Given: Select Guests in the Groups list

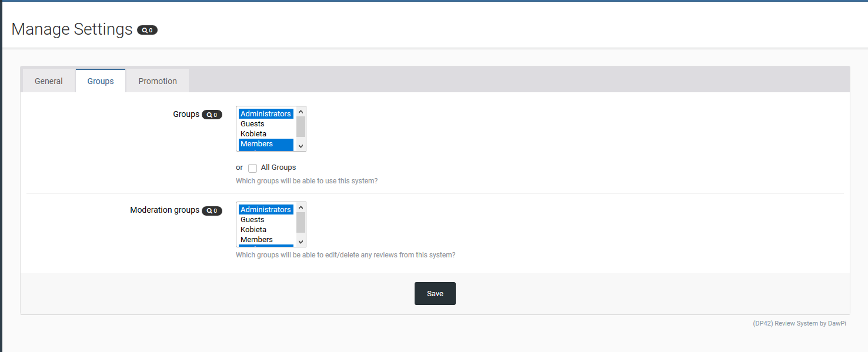Looking at the screenshot, I should (253, 124).
